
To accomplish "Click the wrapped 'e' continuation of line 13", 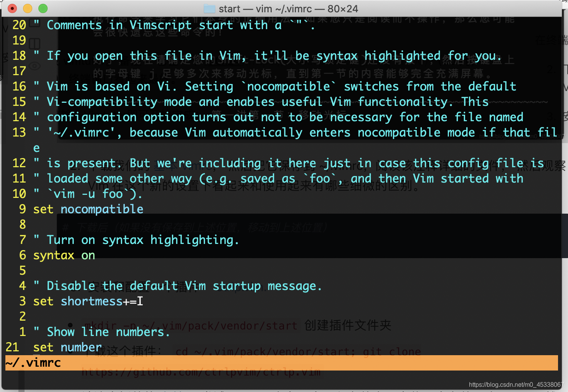I will point(36,148).
